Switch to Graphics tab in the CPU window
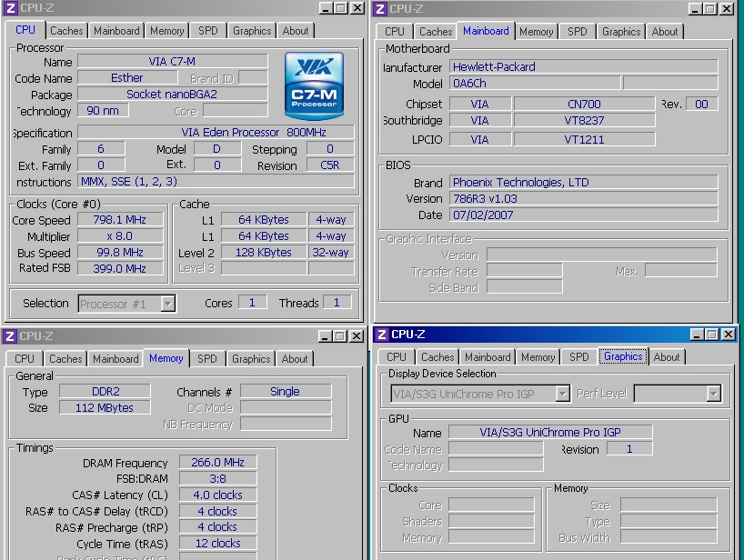Viewport: 744px width, 560px height. pyautogui.click(x=252, y=31)
